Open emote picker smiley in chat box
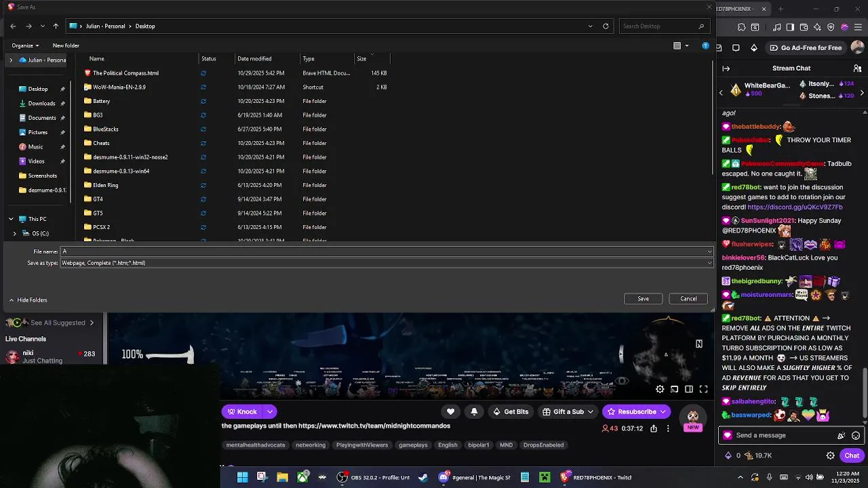 click(856, 436)
